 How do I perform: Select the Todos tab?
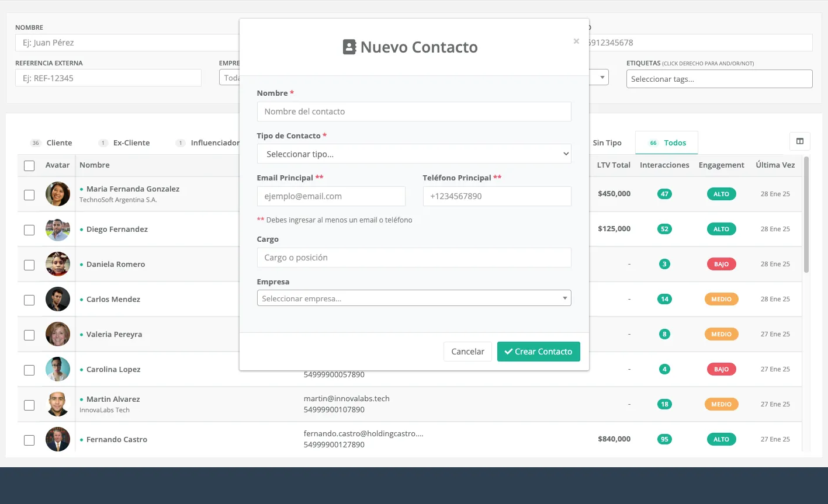(x=667, y=142)
